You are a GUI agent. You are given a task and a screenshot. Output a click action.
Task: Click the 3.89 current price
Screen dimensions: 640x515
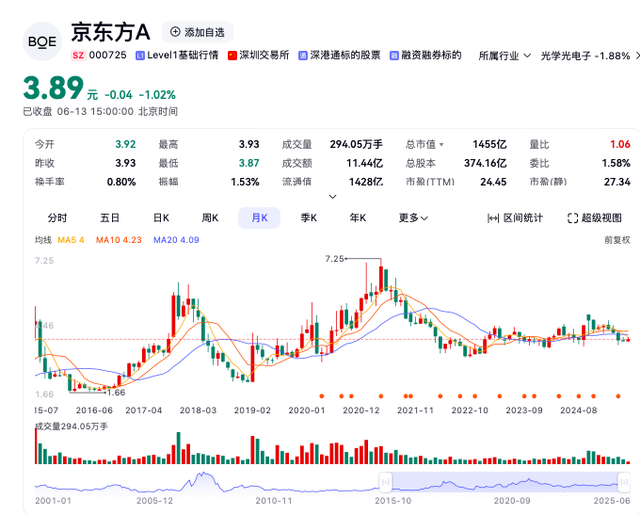tap(53, 88)
